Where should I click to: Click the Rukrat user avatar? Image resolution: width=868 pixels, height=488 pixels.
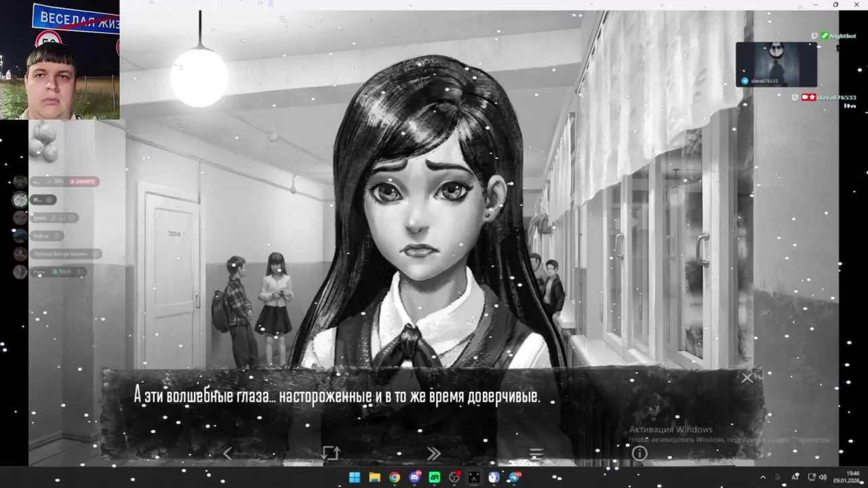(x=20, y=236)
